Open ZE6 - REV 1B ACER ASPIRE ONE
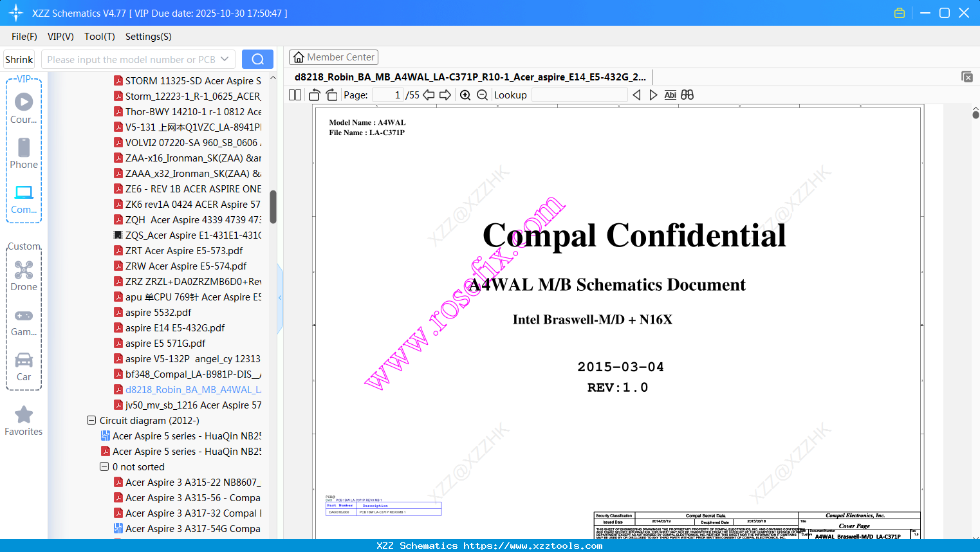 [x=193, y=189]
